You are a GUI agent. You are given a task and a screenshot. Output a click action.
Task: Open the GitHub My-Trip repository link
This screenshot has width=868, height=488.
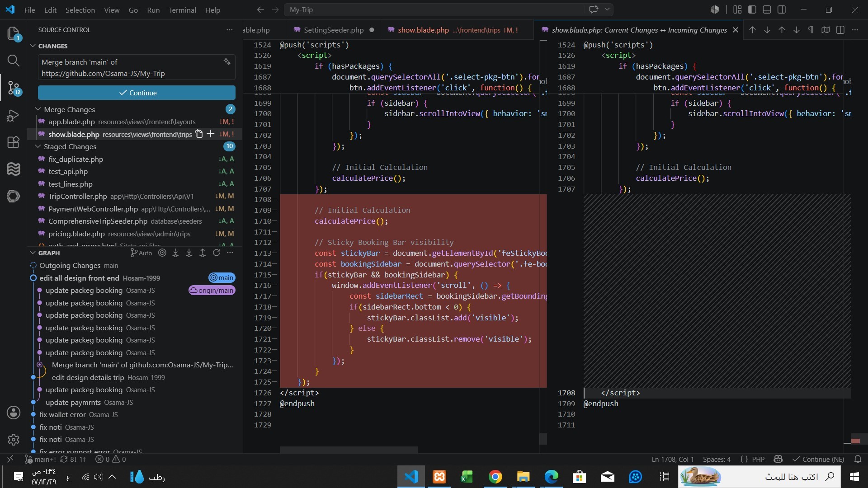coord(103,73)
